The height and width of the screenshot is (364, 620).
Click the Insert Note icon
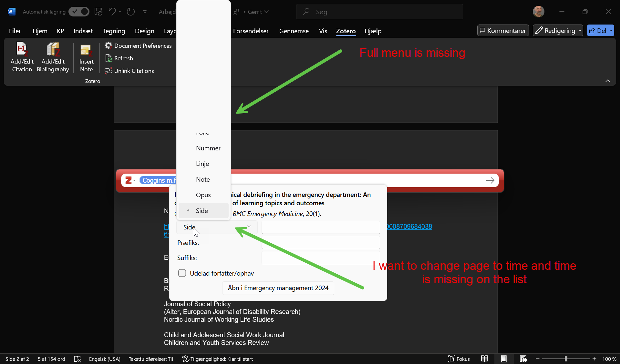point(86,50)
